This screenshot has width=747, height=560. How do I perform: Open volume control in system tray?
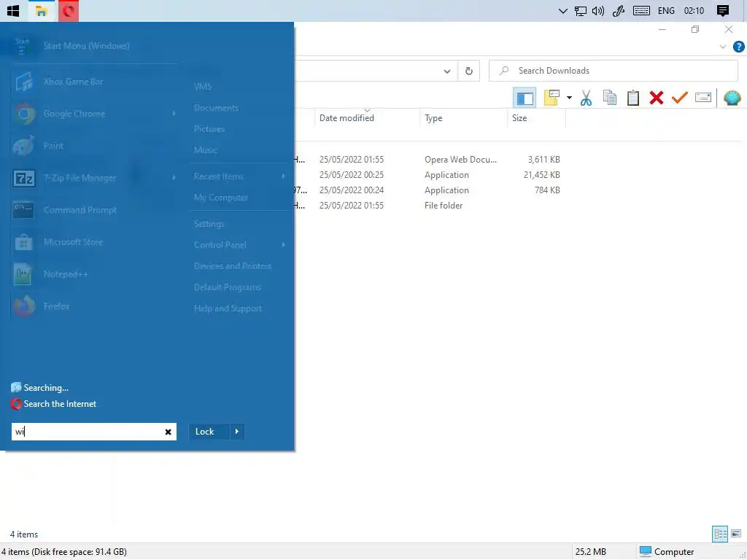[x=598, y=11]
